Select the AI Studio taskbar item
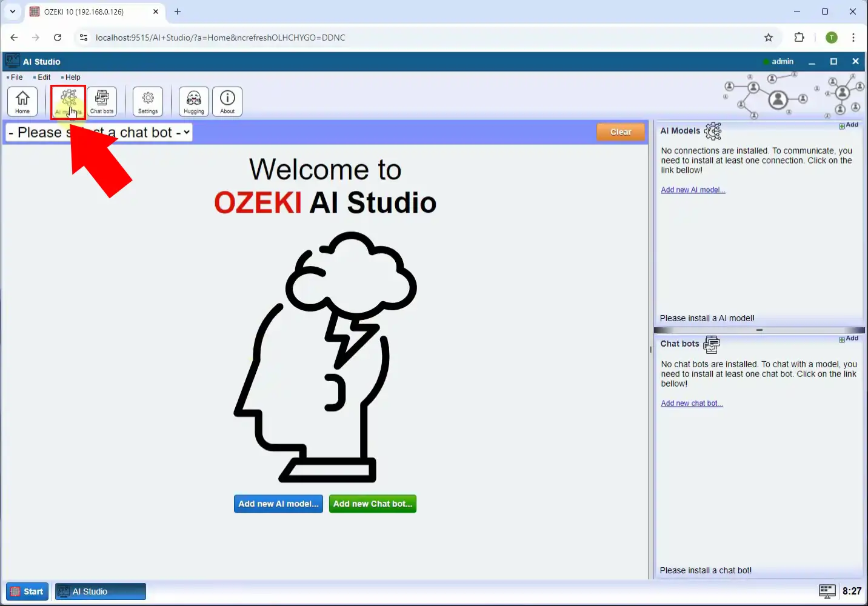 click(101, 591)
